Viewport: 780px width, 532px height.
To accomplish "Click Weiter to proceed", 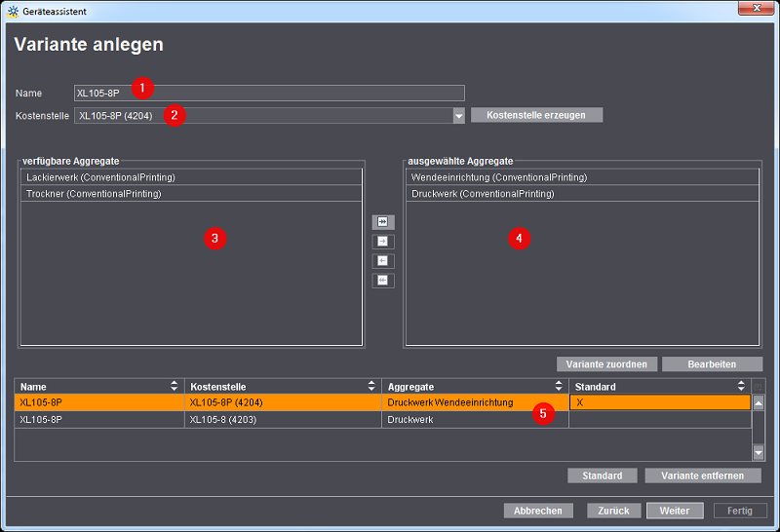I will (x=675, y=511).
